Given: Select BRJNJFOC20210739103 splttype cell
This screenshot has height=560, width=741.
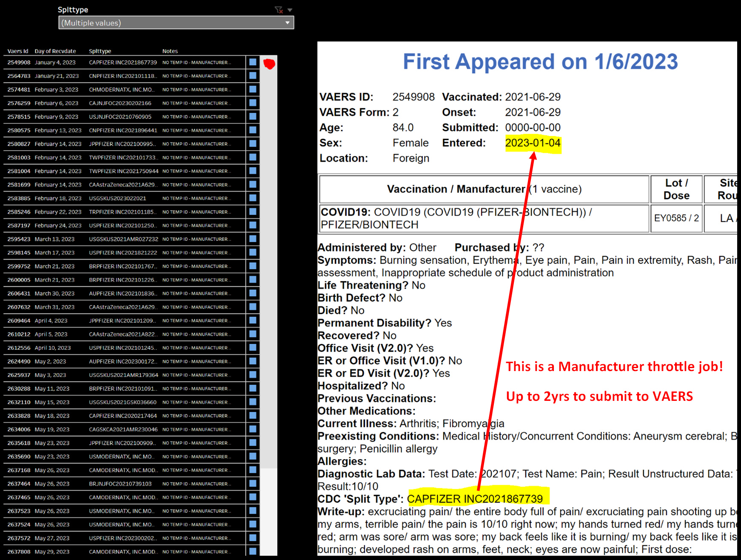Looking at the screenshot, I should pyautogui.click(x=120, y=484).
